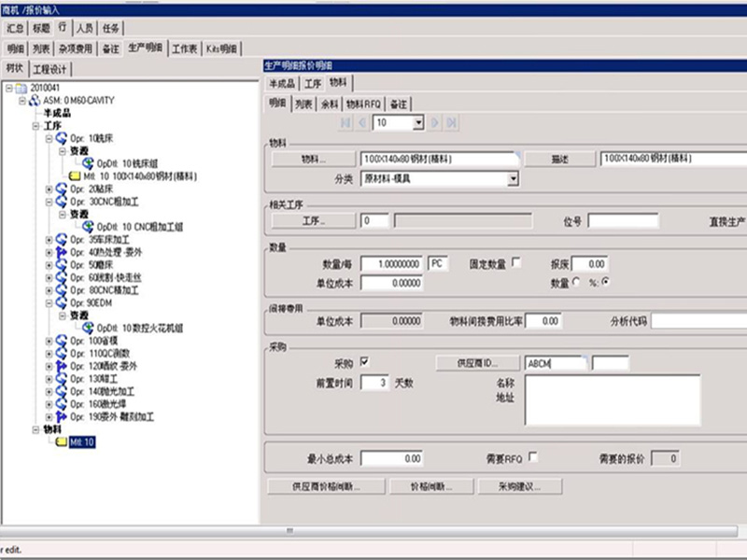Open the material sequence 10 dropdown

coord(417,123)
